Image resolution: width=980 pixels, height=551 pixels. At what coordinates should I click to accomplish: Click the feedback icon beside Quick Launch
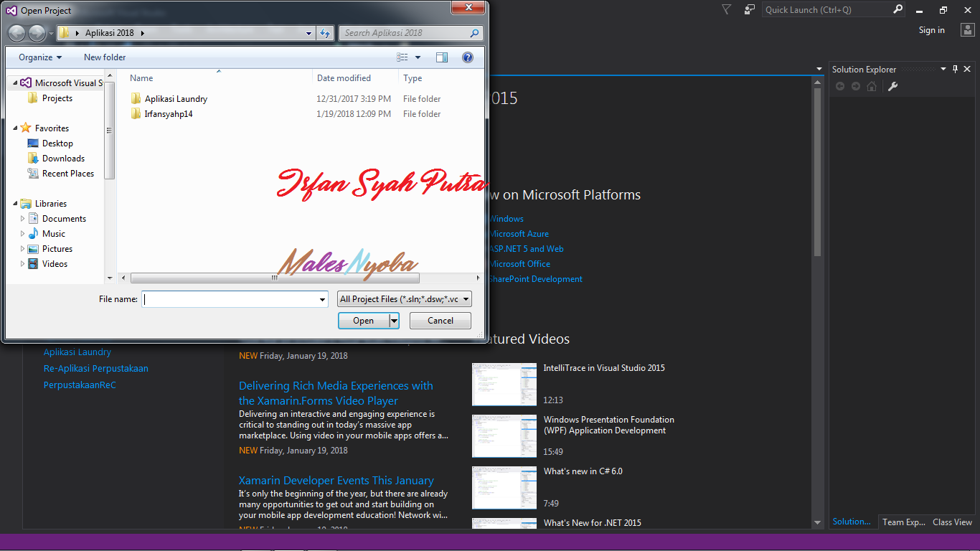749,9
